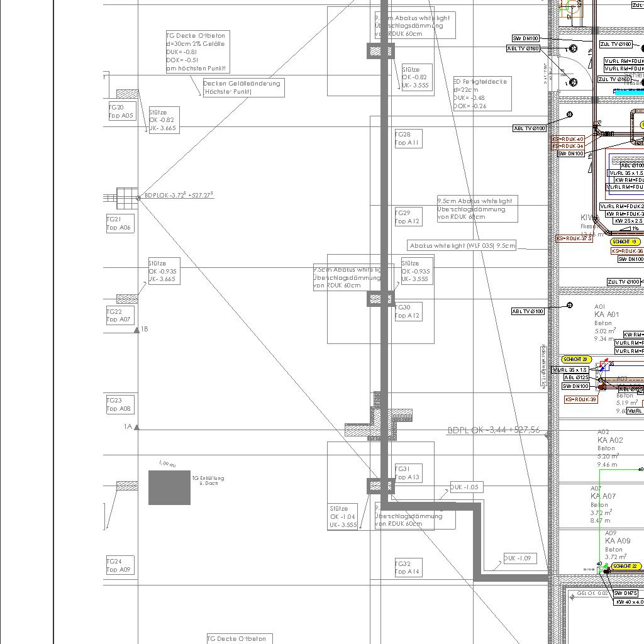This screenshot has width=644, height=644.
Task: Click the DUK -1.05 elevation tag
Action: point(466,487)
